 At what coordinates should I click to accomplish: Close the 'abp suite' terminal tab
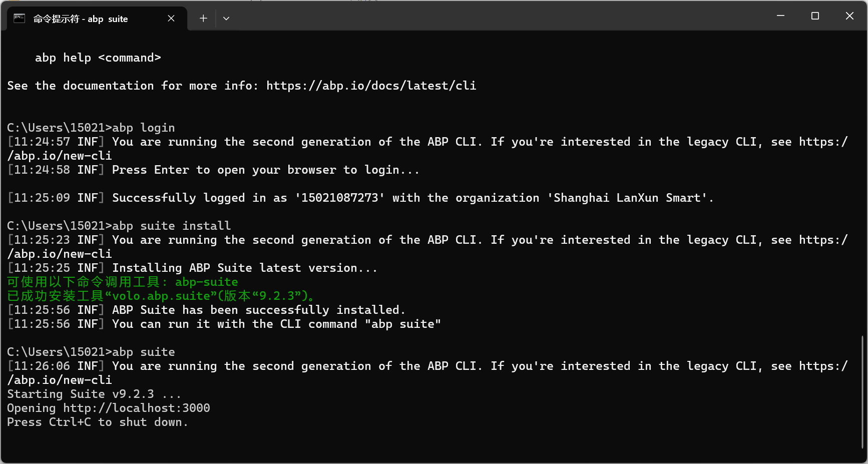(x=171, y=19)
